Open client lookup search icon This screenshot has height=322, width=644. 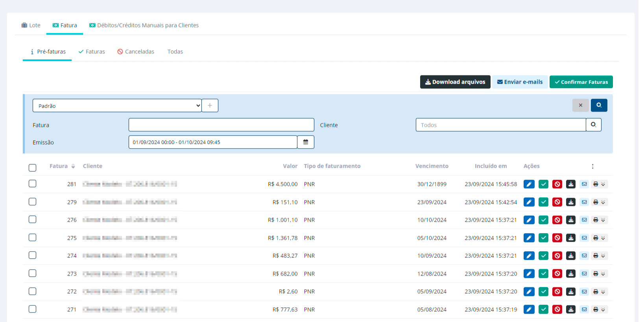pyautogui.click(x=594, y=125)
